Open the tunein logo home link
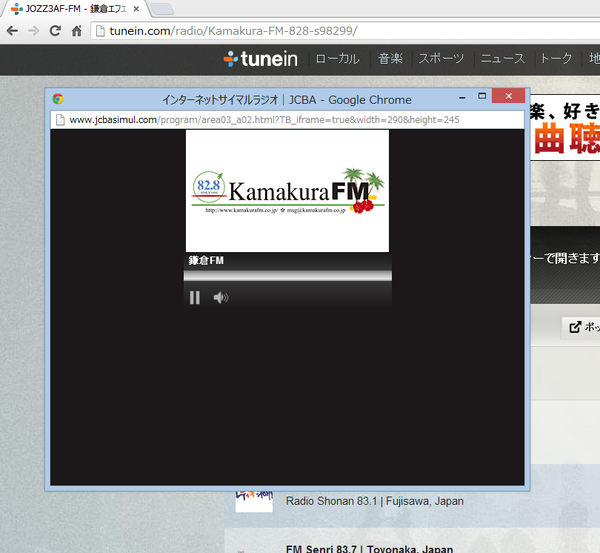This screenshot has height=553, width=600. [261, 59]
